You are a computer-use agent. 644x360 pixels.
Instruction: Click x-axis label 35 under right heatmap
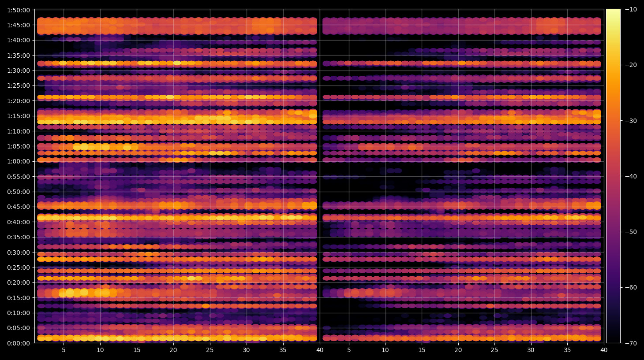click(x=567, y=350)
